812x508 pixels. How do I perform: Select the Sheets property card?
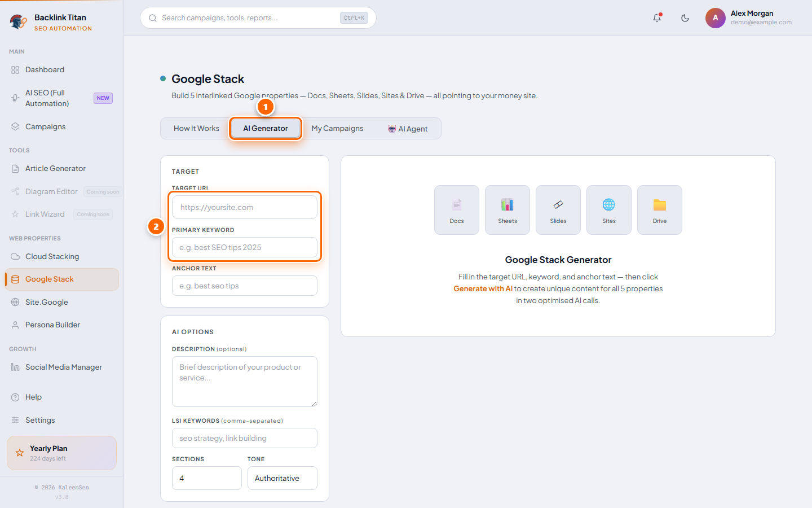507,210
